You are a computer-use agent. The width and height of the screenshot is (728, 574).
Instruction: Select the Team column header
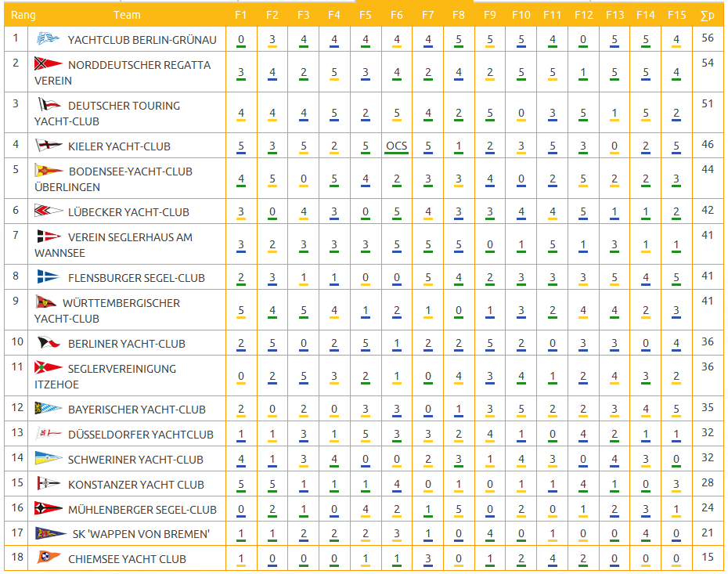click(127, 15)
